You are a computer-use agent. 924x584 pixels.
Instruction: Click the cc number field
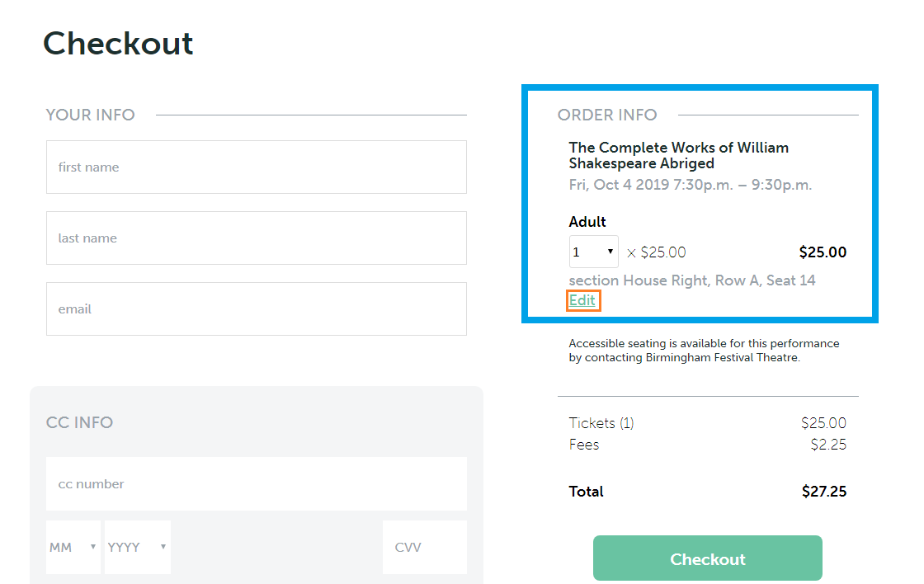point(256,484)
